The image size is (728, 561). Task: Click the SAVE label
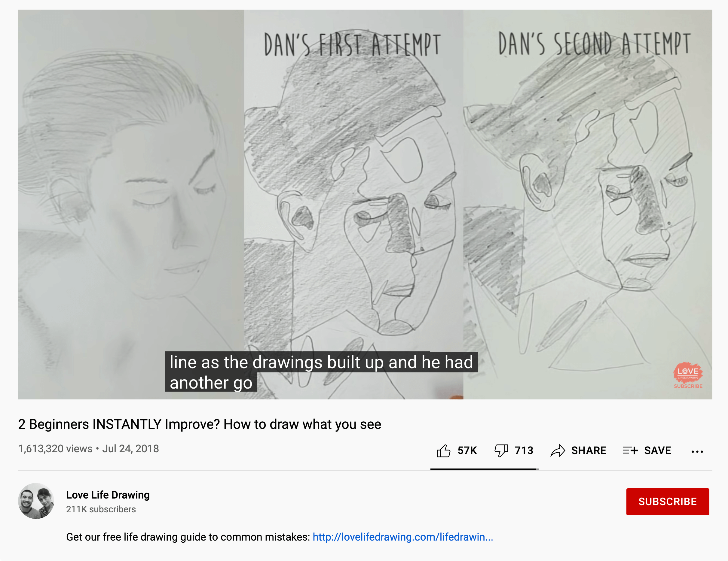pyautogui.click(x=657, y=450)
